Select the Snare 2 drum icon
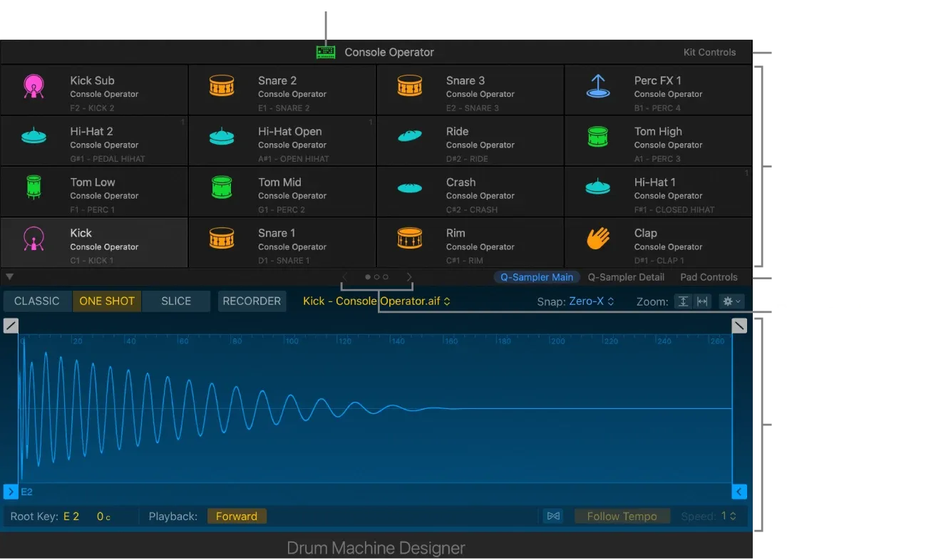The width and height of the screenshot is (931, 560). [222, 86]
